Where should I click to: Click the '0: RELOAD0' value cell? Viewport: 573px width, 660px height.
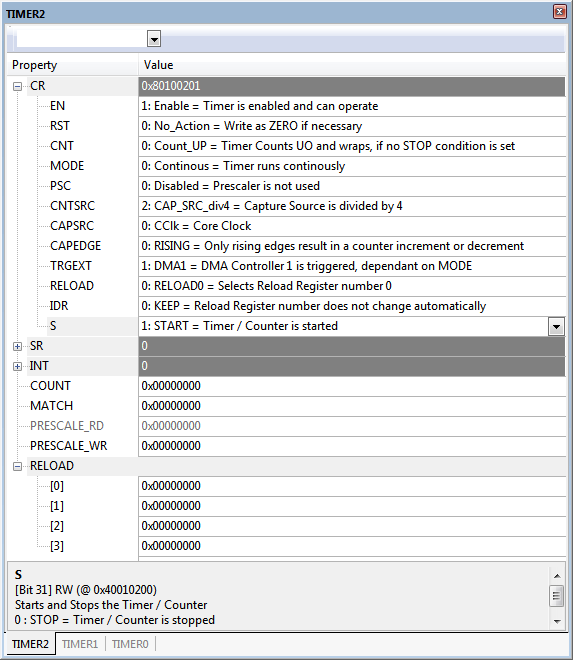tap(352, 286)
